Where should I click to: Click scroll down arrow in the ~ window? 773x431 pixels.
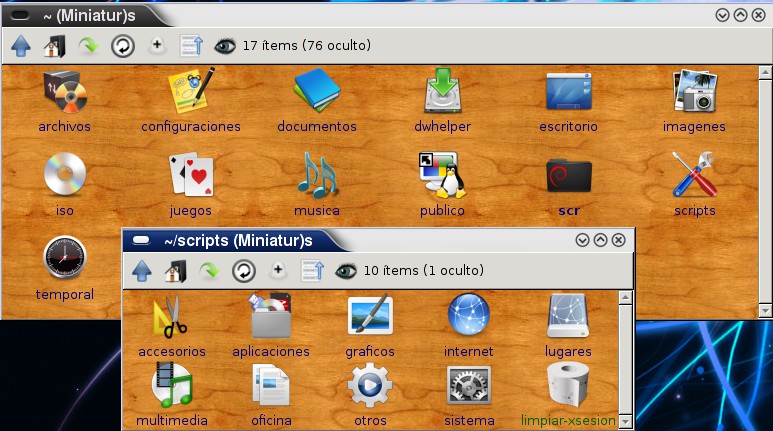pyautogui.click(x=765, y=311)
